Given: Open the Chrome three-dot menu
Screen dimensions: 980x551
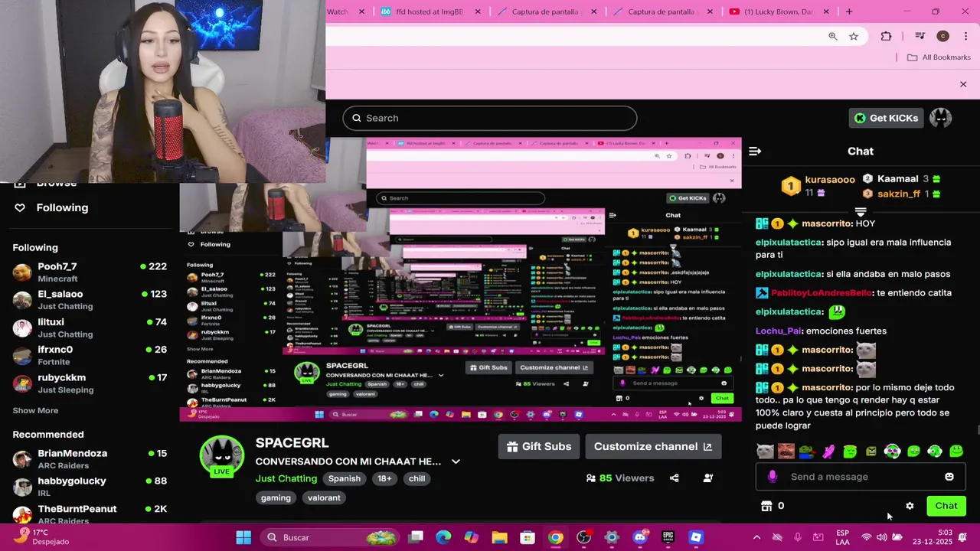Looking at the screenshot, I should [966, 36].
